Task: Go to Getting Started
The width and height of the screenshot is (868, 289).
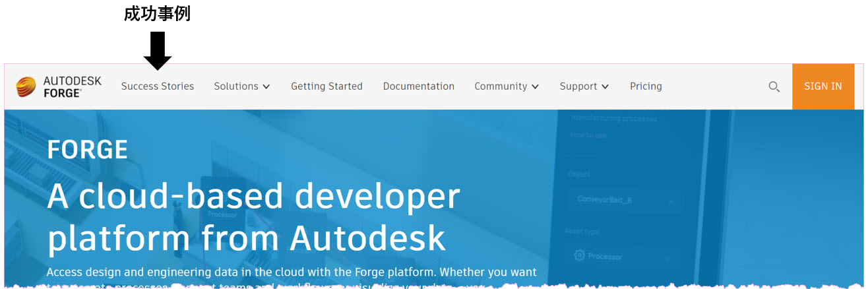Action: [x=326, y=86]
